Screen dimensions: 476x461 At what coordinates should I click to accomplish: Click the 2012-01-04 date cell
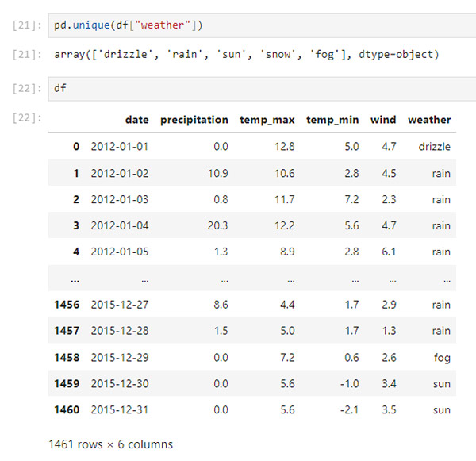(x=120, y=226)
